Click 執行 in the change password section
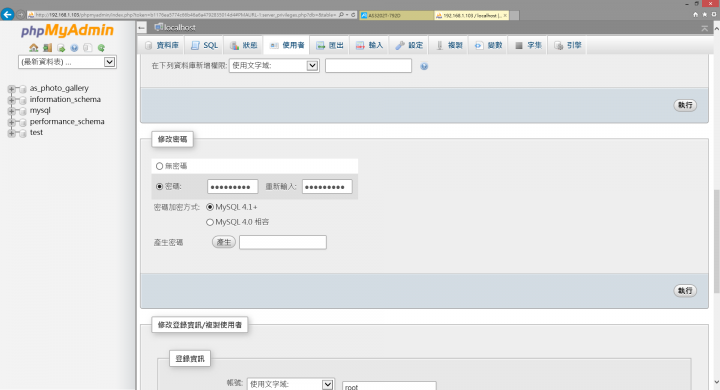The height and width of the screenshot is (390, 720). (x=685, y=291)
